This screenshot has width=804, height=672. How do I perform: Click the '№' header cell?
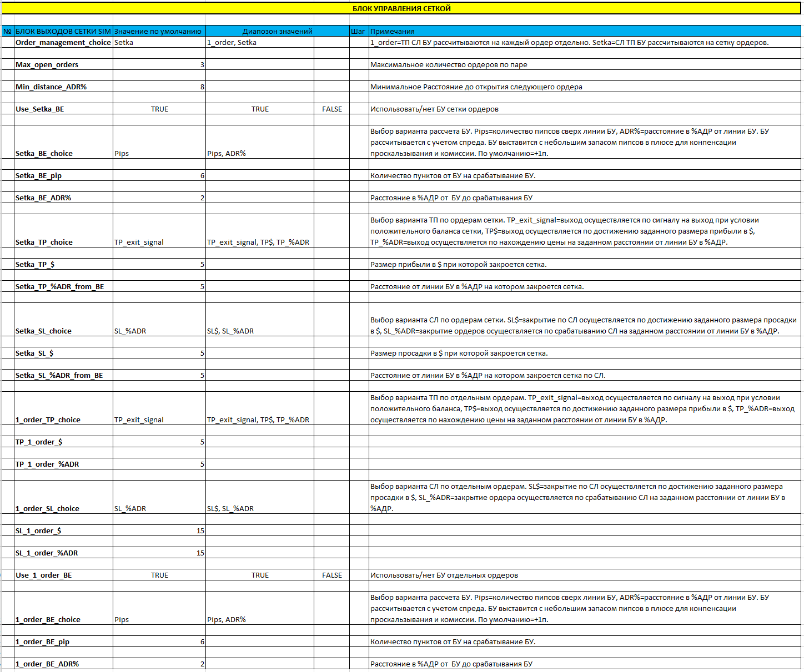click(x=8, y=31)
